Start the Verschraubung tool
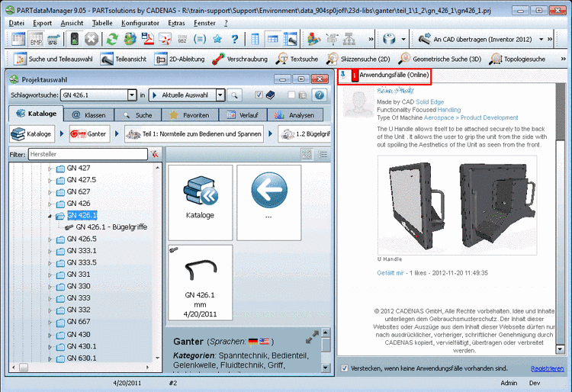This screenshot has width=572, height=392. 239,59
